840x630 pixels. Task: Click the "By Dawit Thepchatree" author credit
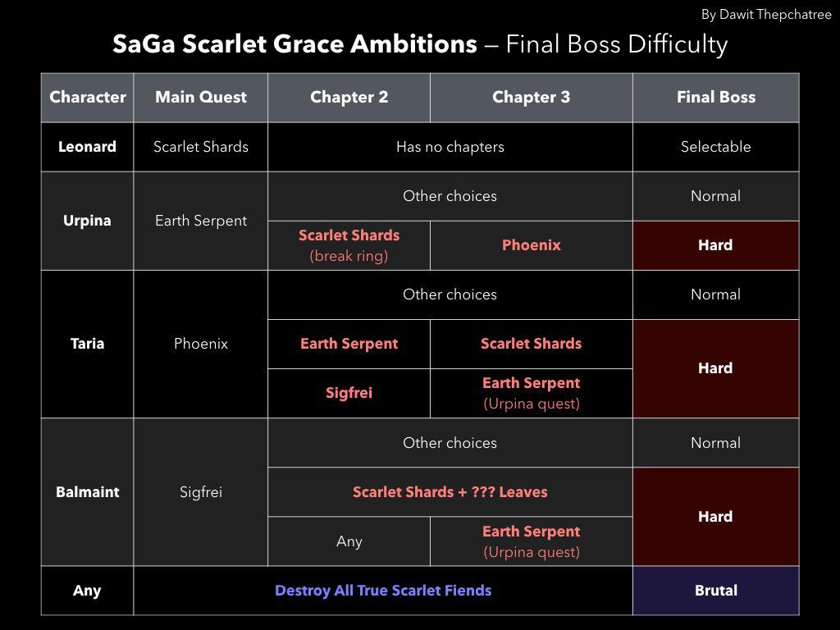pyautogui.click(x=766, y=15)
